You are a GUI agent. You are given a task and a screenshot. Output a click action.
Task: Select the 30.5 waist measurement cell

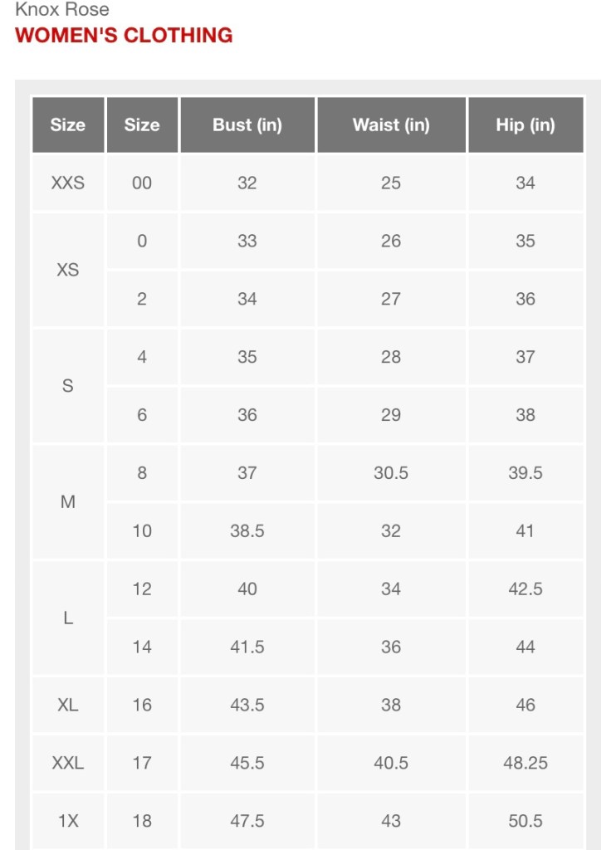point(391,472)
